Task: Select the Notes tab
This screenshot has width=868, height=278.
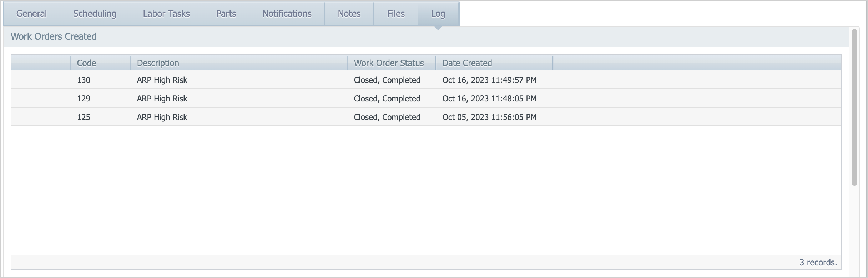Action: [349, 14]
